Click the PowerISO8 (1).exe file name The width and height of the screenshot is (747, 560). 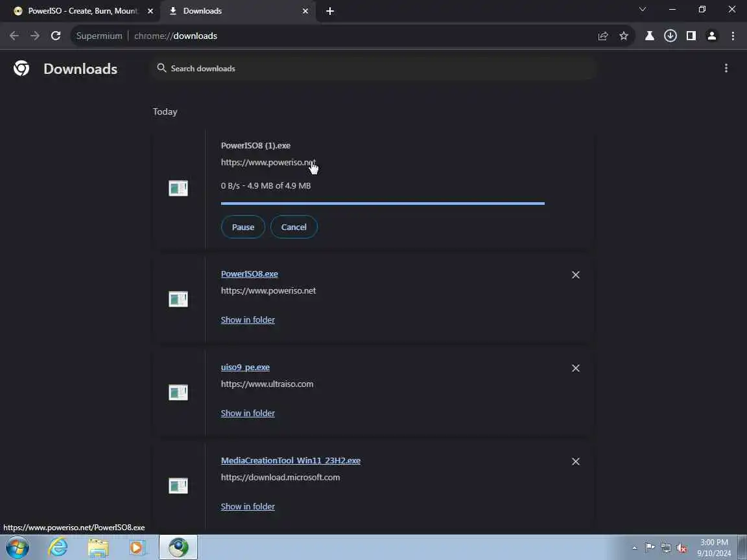[255, 145]
